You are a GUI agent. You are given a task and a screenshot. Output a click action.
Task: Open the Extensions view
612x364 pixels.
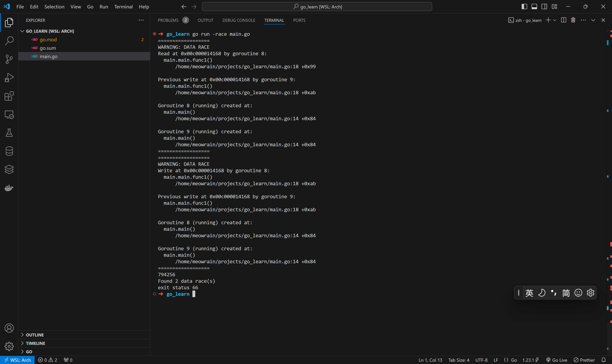point(9,96)
